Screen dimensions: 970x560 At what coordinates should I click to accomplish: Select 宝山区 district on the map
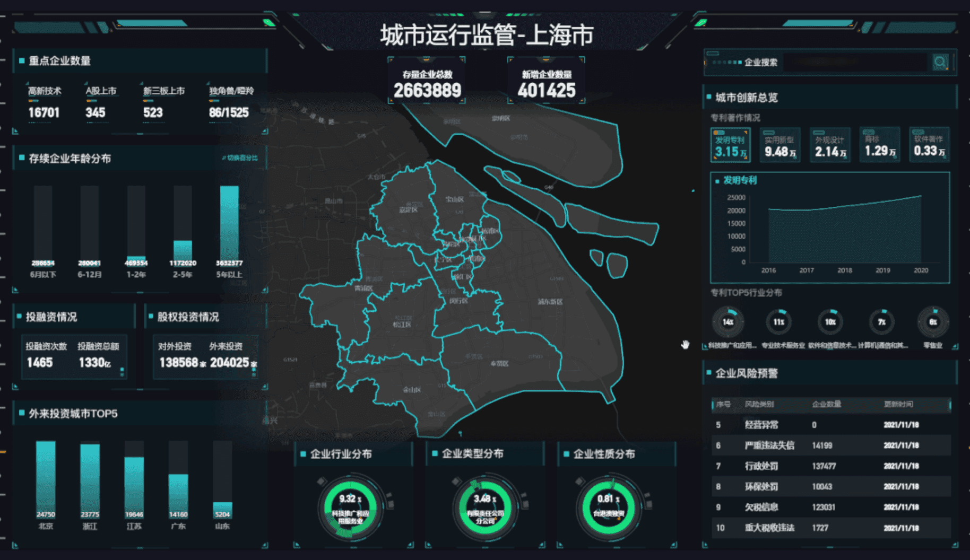455,199
